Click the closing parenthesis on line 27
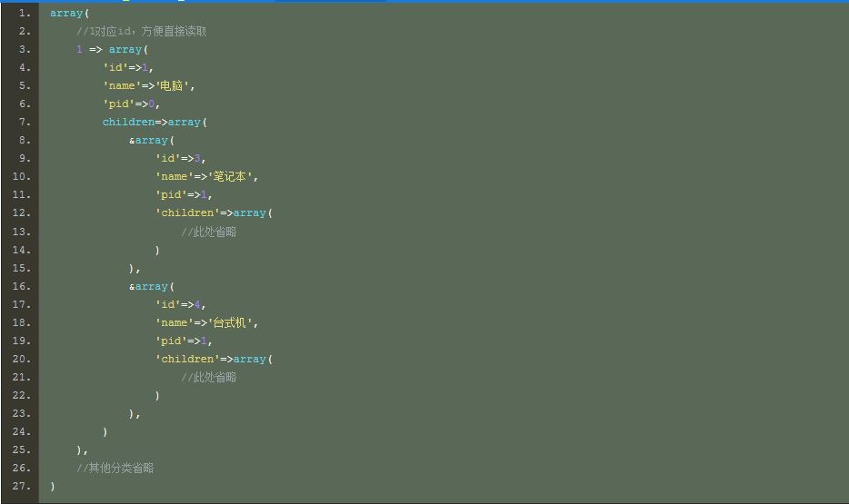This screenshot has height=504, width=849. [53, 486]
